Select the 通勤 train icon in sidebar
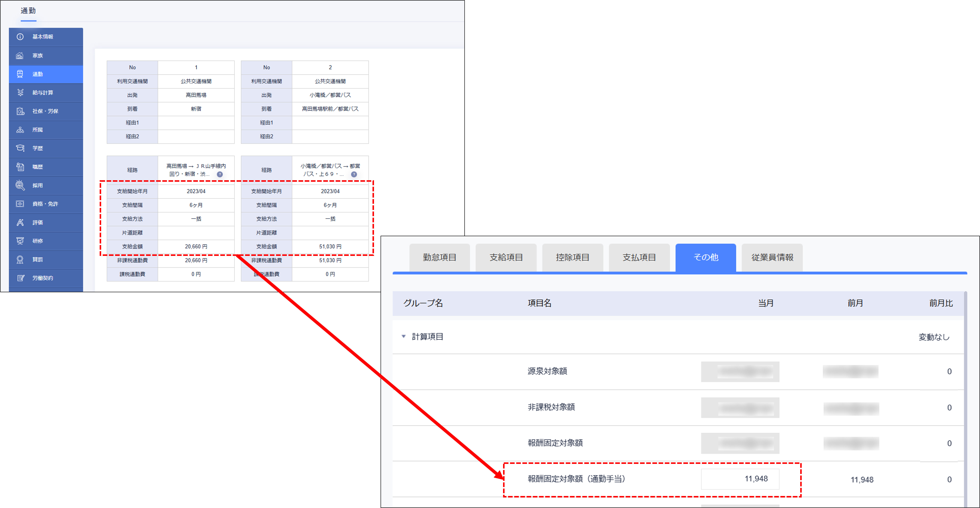The image size is (980, 508). (20, 74)
